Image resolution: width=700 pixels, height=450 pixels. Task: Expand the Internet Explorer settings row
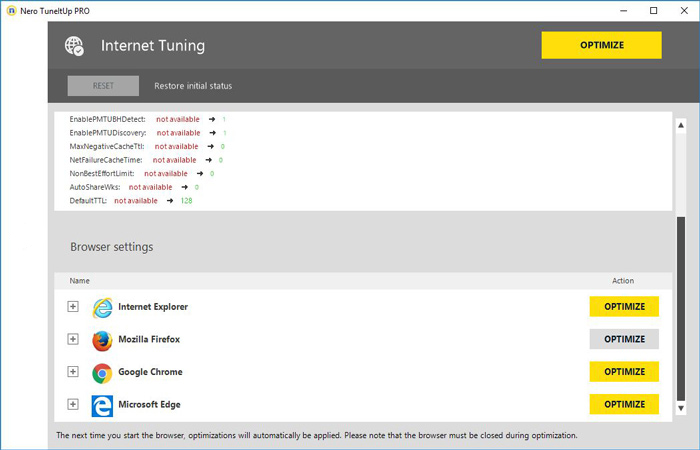point(73,307)
